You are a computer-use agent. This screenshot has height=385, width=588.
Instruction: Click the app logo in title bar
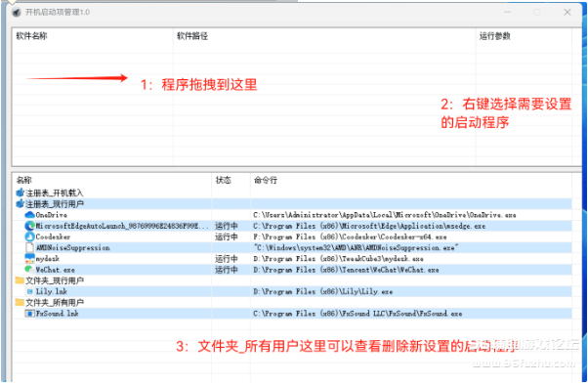click(17, 13)
